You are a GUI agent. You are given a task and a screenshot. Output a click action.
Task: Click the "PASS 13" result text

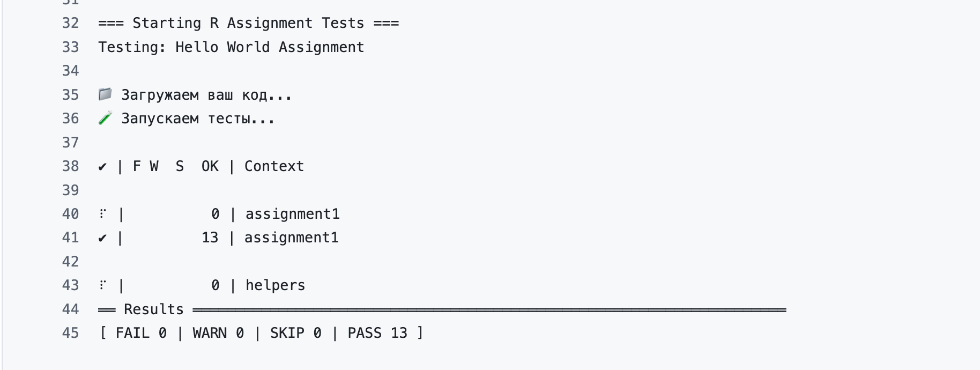click(377, 333)
